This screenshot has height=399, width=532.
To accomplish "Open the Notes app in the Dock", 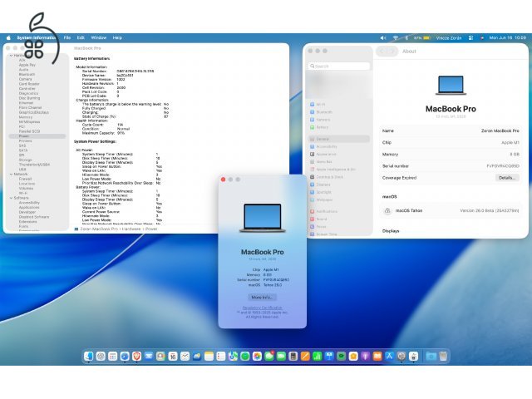I will point(209,356).
